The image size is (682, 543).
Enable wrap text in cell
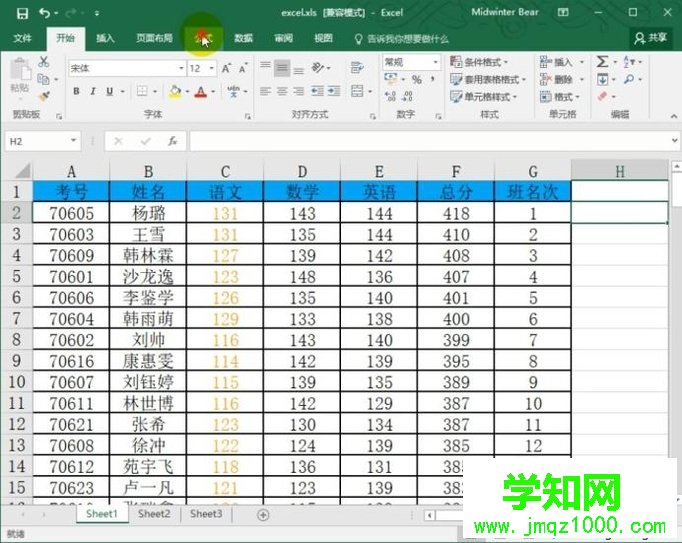pyautogui.click(x=357, y=67)
